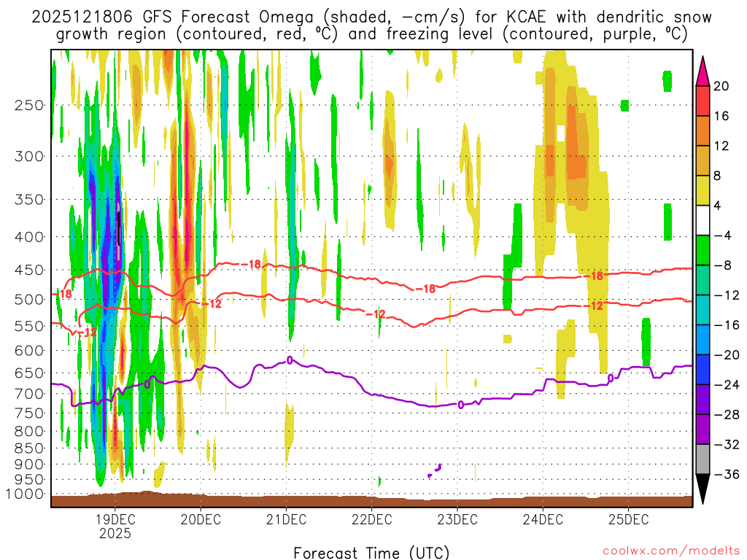Choose the blue swatch between -20 and -24
The height and width of the screenshot is (560, 747).
point(703,370)
